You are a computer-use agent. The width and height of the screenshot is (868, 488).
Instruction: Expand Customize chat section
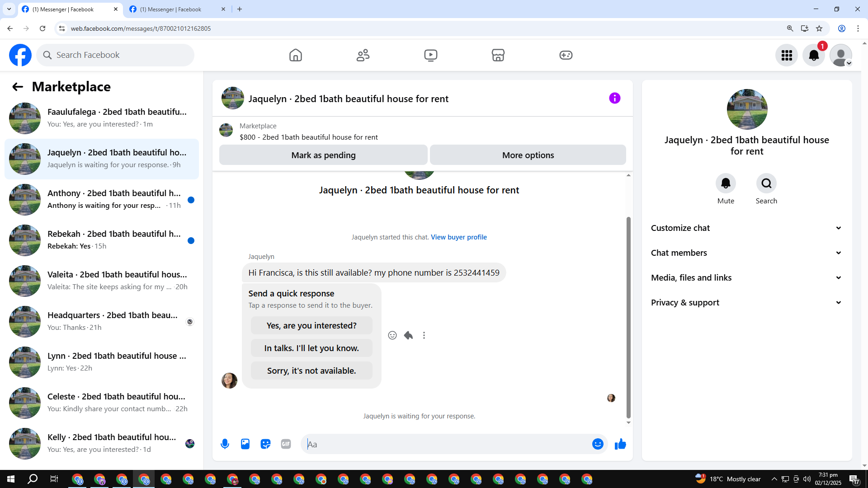tap(746, 228)
